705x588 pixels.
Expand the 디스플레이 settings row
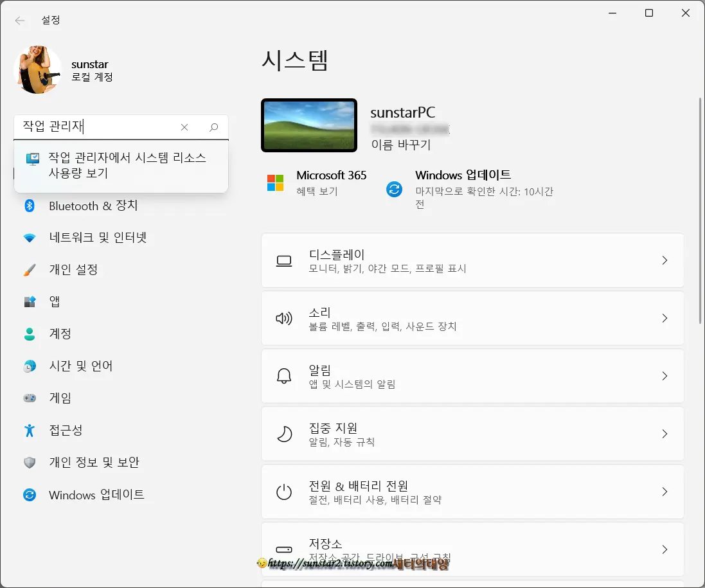[x=472, y=260]
